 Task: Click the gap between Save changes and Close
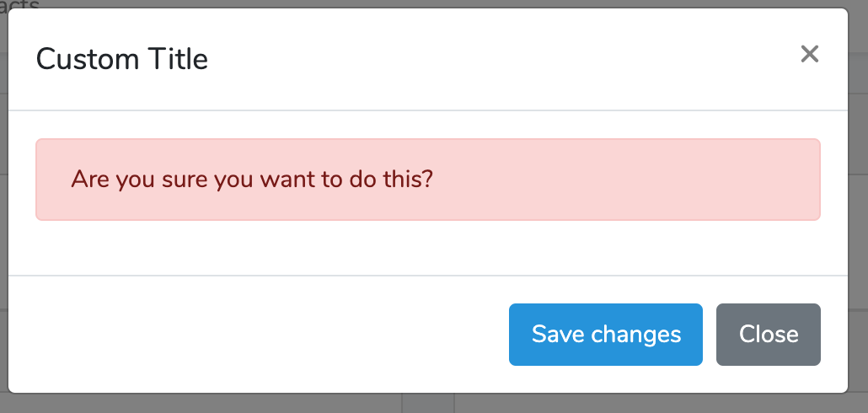point(710,335)
